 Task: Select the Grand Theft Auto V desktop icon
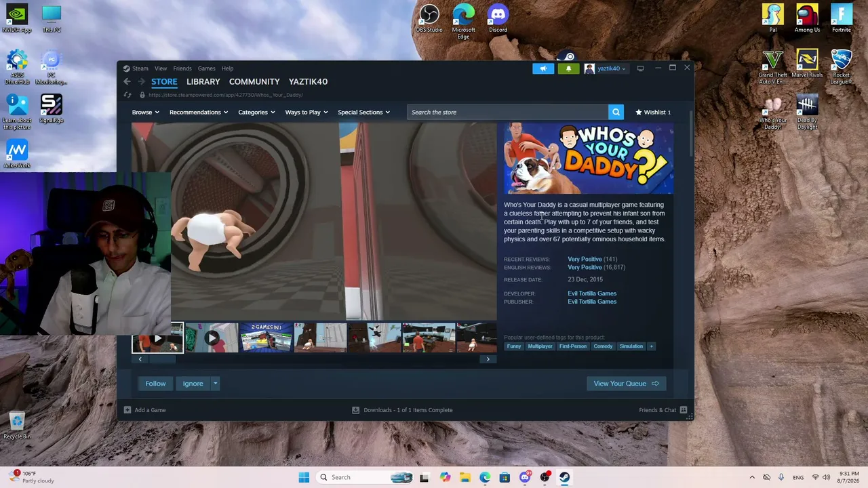(x=772, y=67)
